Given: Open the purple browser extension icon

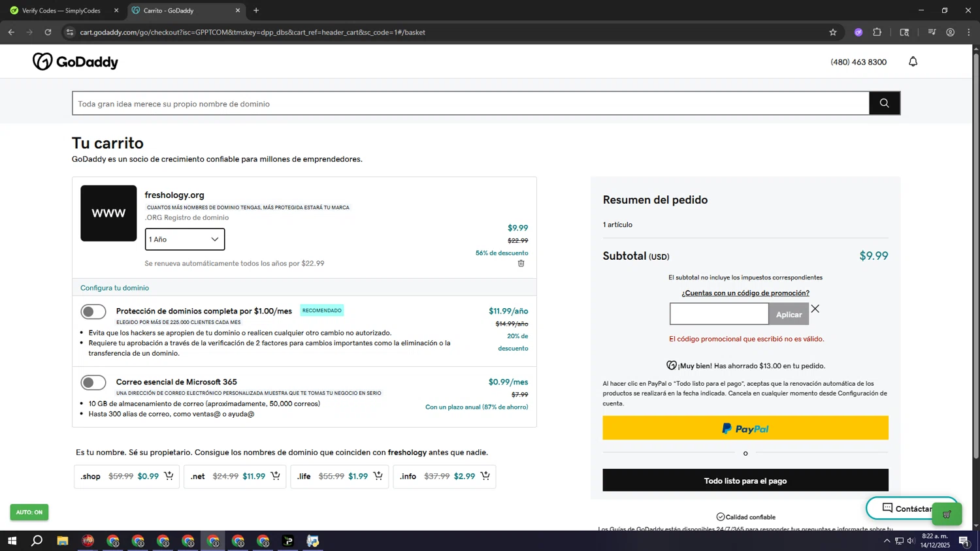Looking at the screenshot, I should (858, 32).
